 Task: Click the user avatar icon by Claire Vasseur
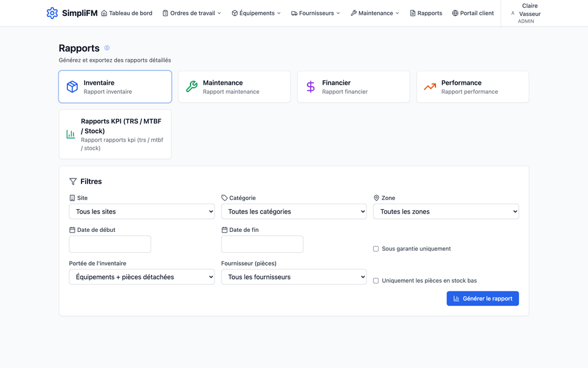(513, 13)
